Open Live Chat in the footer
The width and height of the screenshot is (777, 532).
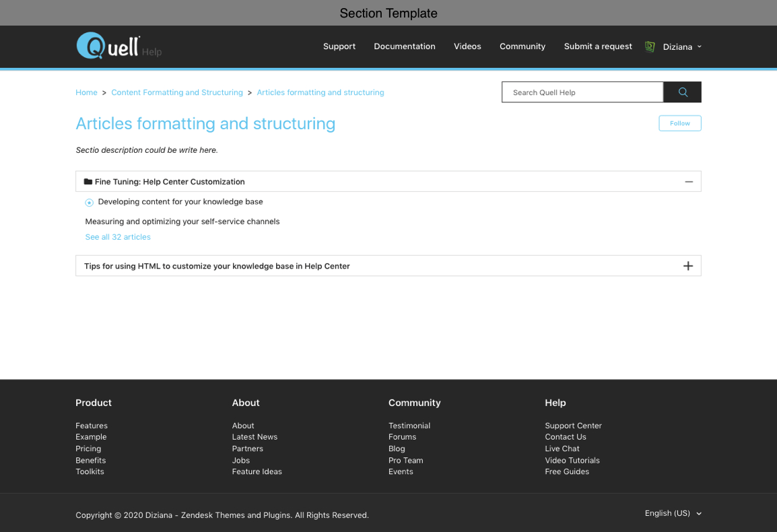(562, 448)
